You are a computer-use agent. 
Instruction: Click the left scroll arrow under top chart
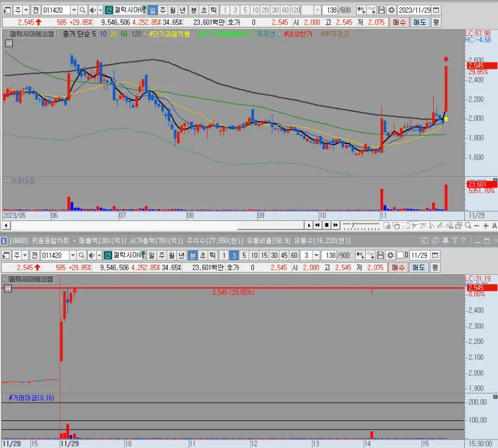[x=6, y=226]
